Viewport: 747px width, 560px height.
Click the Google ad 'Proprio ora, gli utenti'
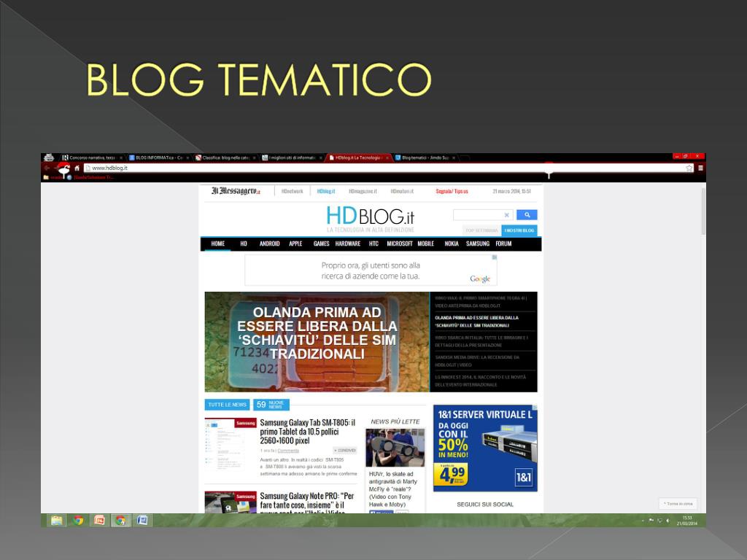(371, 270)
